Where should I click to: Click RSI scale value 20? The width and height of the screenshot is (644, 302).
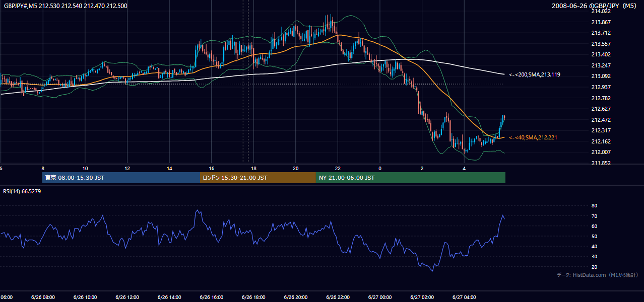tap(594, 267)
